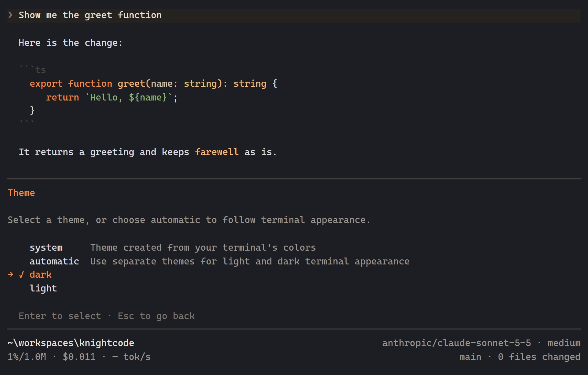Screen dimensions: 588x375
Task: Click the checkmark next to dark
Action: (x=21, y=275)
